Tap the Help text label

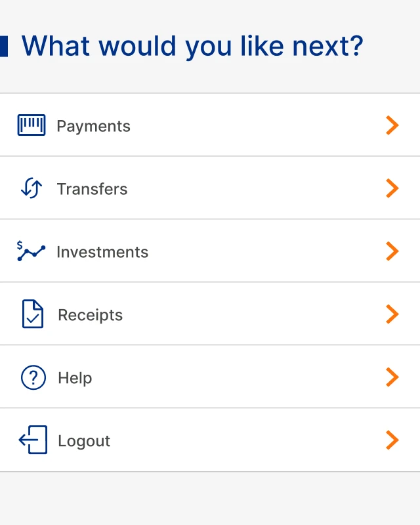coord(75,378)
